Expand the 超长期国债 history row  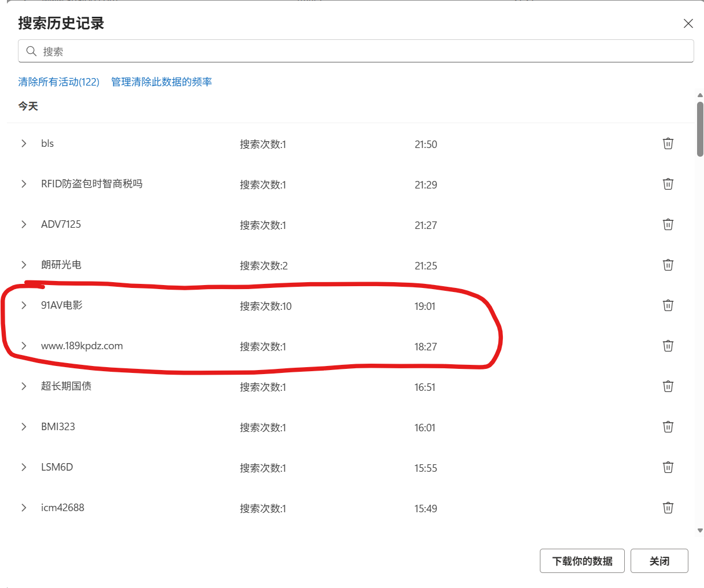[24, 386]
